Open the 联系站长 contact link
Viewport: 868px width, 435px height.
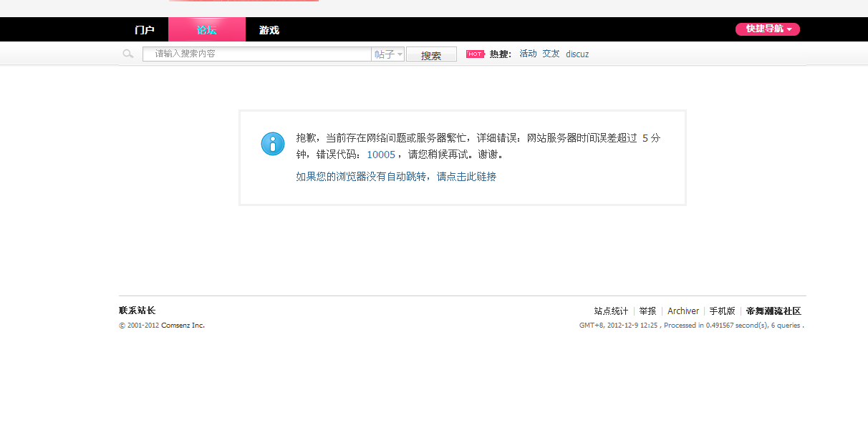point(138,311)
